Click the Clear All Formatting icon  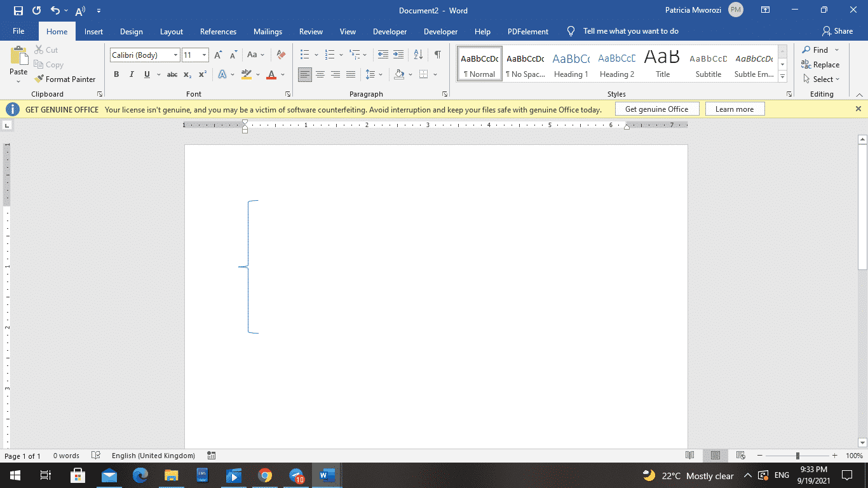tap(281, 55)
